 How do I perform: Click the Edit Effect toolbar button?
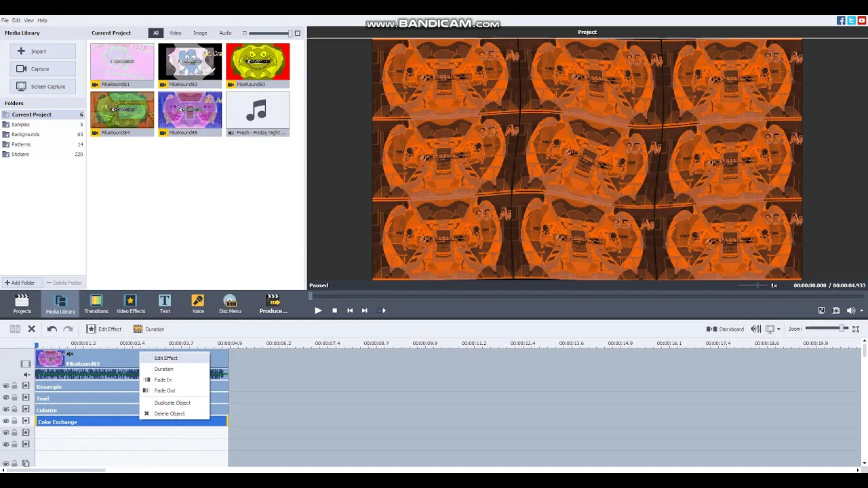[104, 329]
